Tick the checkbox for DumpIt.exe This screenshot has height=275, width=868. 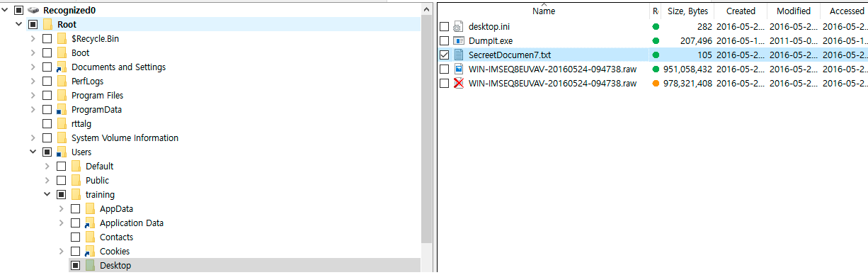click(x=444, y=41)
